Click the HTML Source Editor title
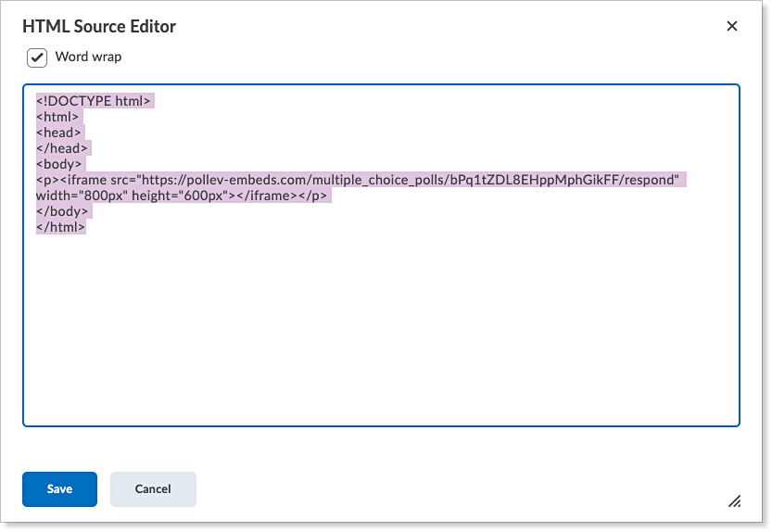Viewport: 772px width, 532px height. 99,27
